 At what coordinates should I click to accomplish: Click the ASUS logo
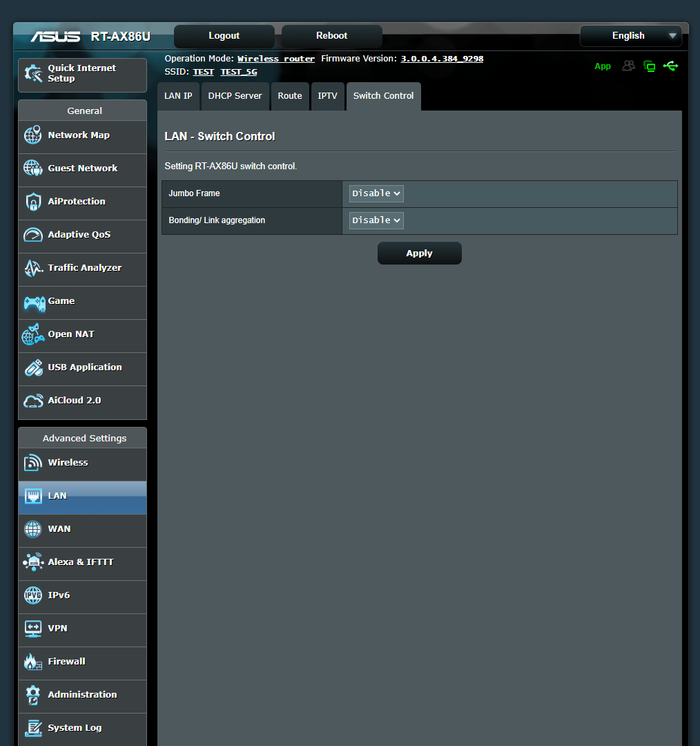pos(56,37)
